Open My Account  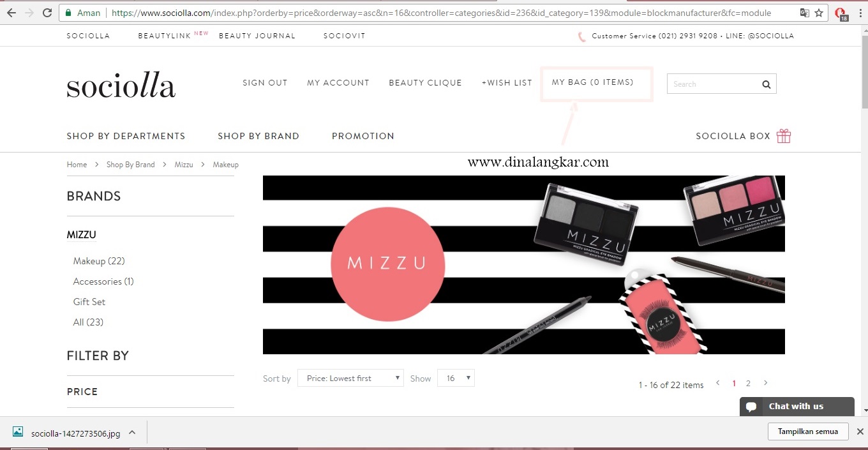338,83
